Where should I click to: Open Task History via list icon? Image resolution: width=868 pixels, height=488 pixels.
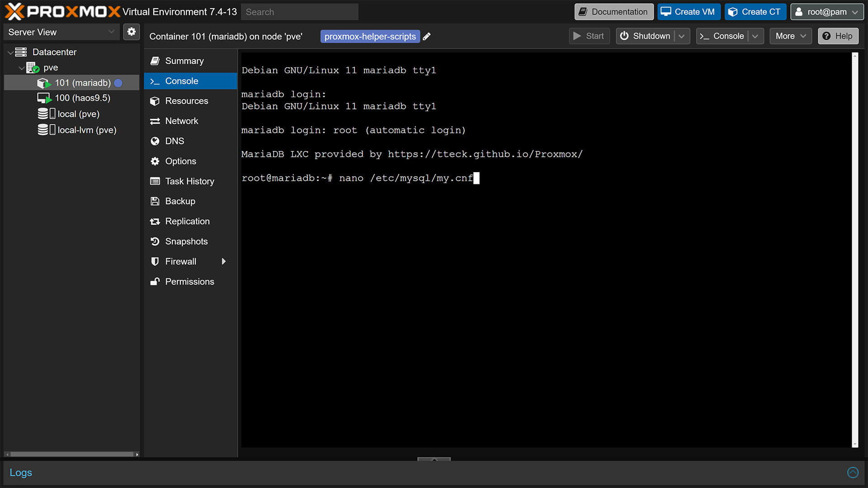[x=155, y=181]
